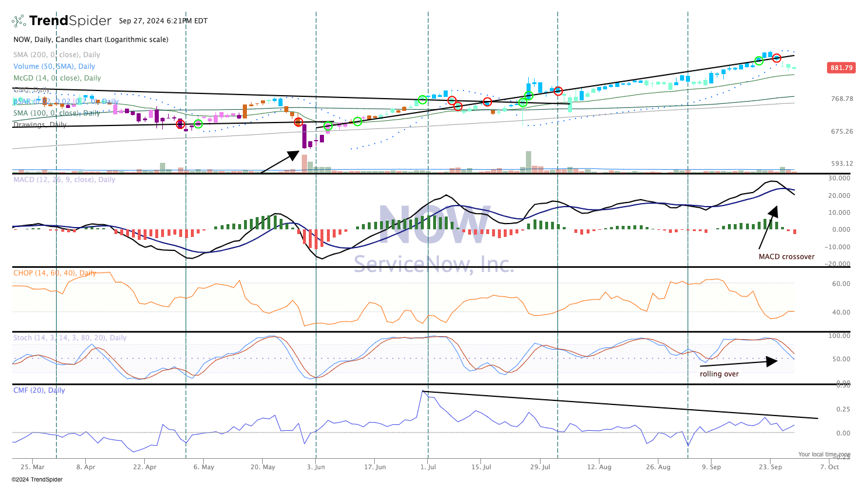Click the 6. May date label
The width and height of the screenshot is (868, 485).
(204, 467)
